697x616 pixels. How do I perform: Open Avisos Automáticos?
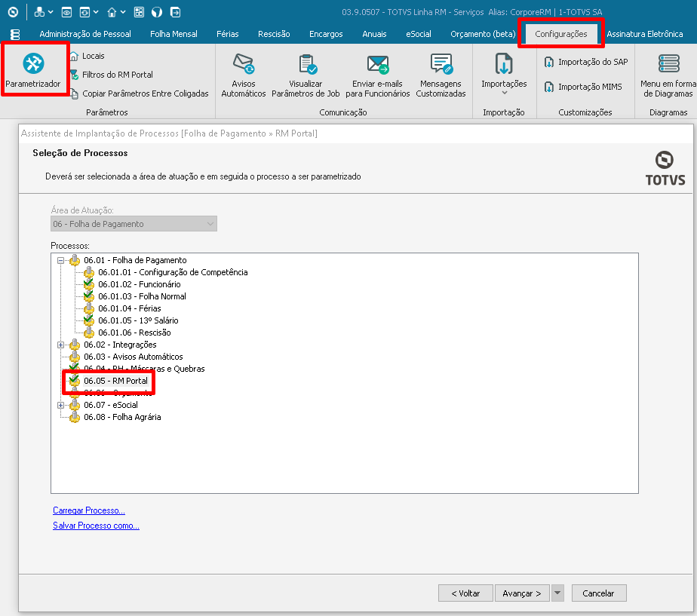(243, 75)
